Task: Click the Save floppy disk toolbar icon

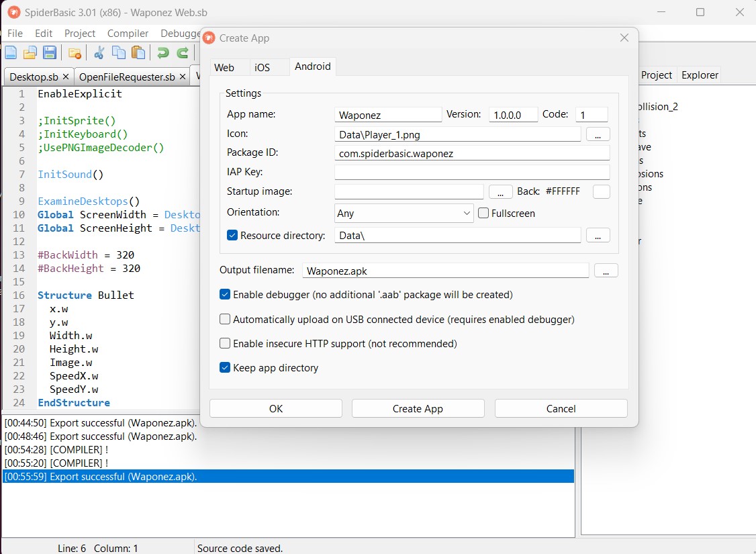Action: (50, 52)
